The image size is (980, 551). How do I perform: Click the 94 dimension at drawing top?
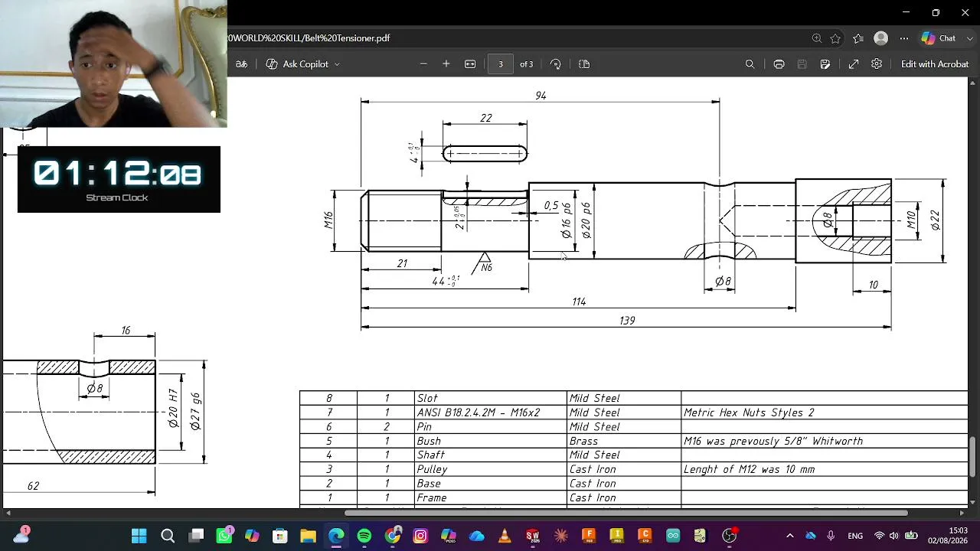[x=541, y=96]
